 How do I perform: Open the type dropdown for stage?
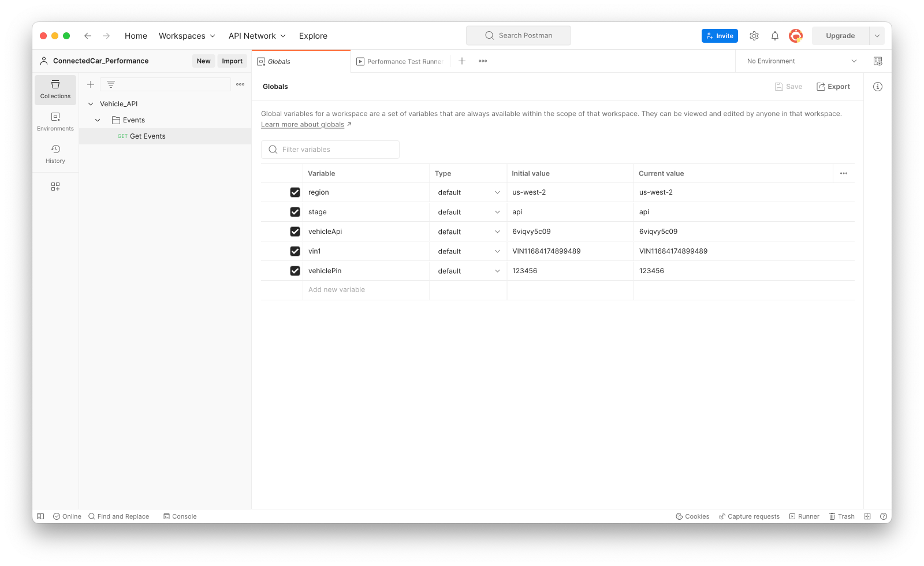pos(468,212)
